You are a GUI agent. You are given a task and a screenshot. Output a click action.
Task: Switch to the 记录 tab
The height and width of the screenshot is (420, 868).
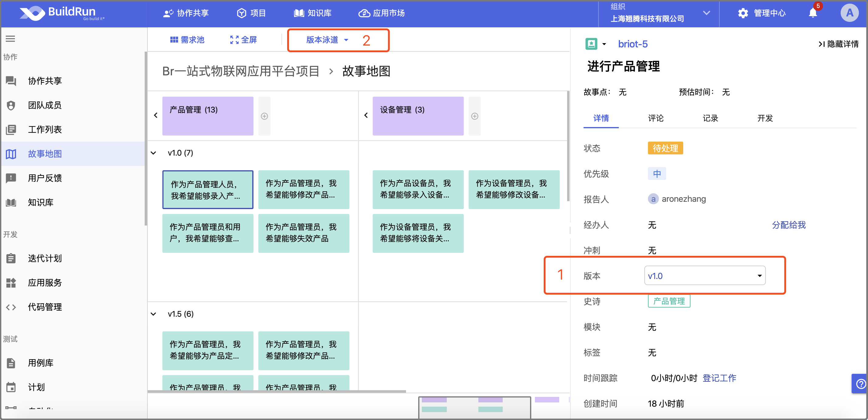pyautogui.click(x=710, y=118)
